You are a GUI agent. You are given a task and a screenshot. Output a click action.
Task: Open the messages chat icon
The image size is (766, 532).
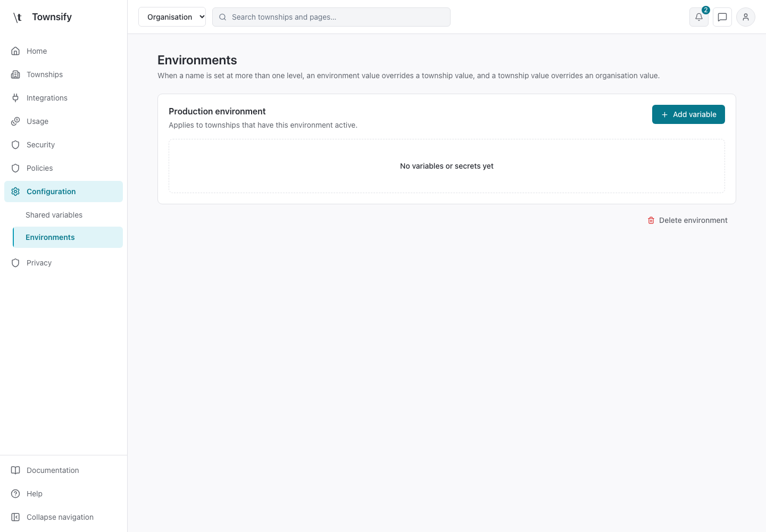pyautogui.click(x=722, y=17)
